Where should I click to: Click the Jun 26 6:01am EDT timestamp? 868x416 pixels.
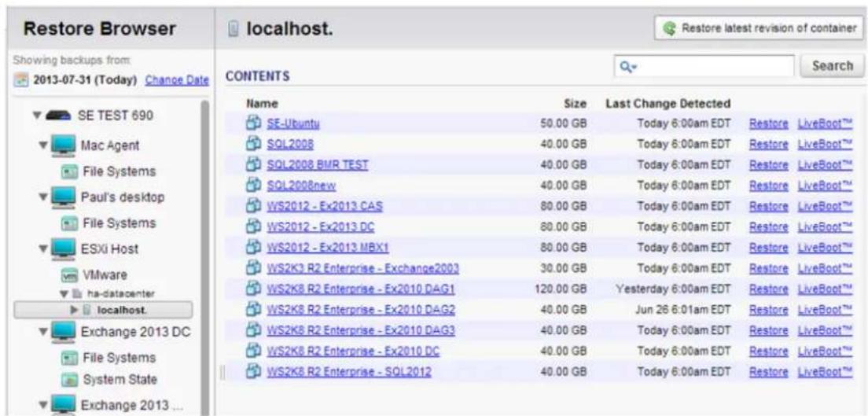pyautogui.click(x=683, y=310)
